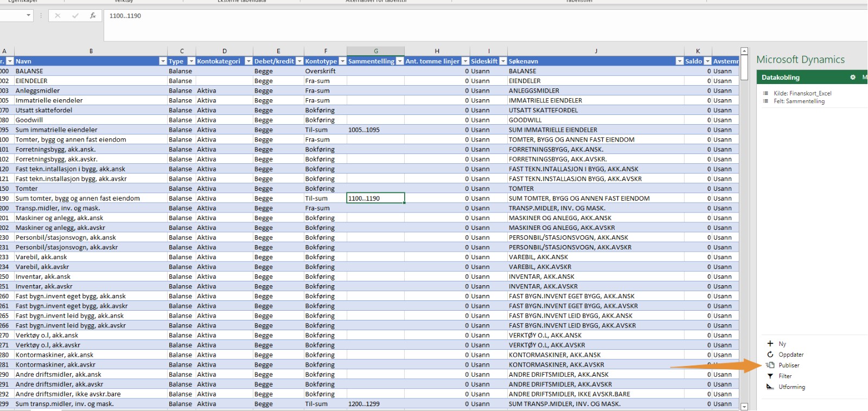Open the Sammentelling column filter dropdown
Image resolution: width=868 pixels, height=411 pixels.
[x=400, y=61]
